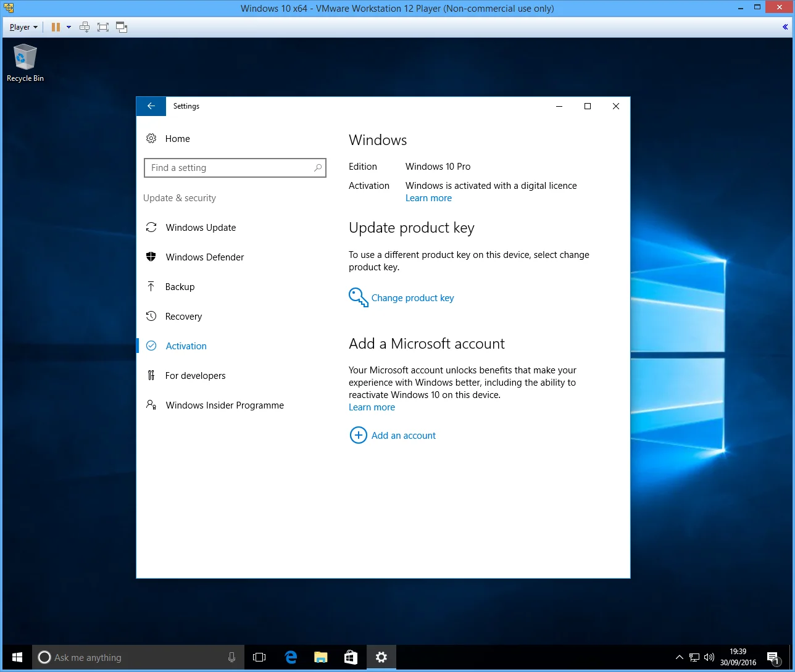This screenshot has height=672, width=795.
Task: Select the Activation checkmark icon in sidebar
Action: [151, 346]
